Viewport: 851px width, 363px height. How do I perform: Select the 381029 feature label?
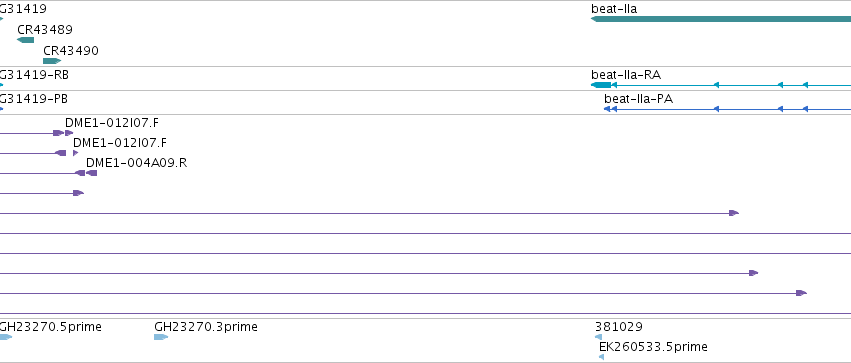click(619, 327)
